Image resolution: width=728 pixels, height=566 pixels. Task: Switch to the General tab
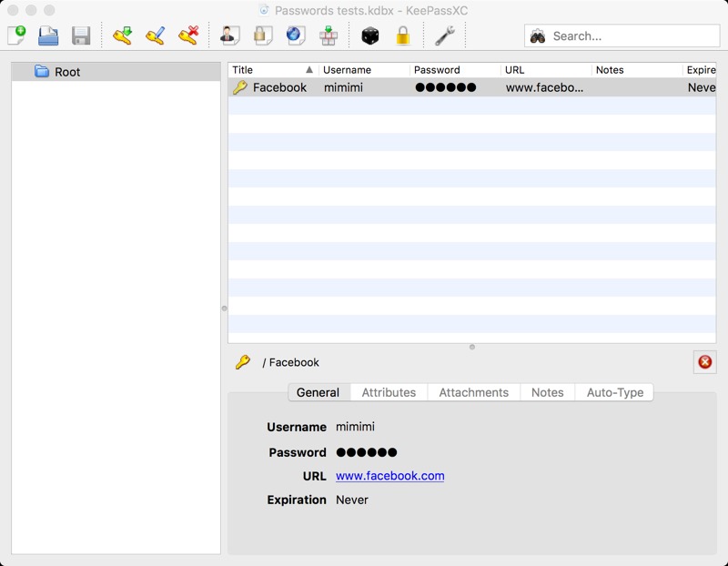318,392
